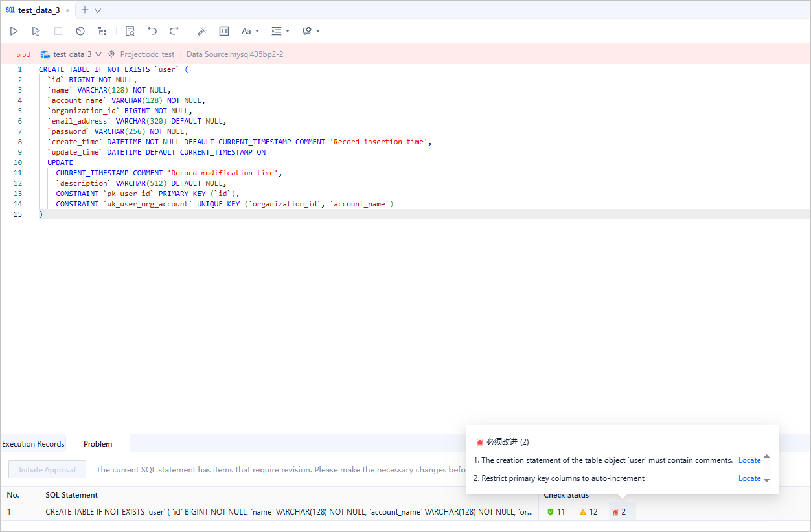Click the 1:1 box toolbar icon
This screenshot has height=532, width=811.
tap(224, 31)
